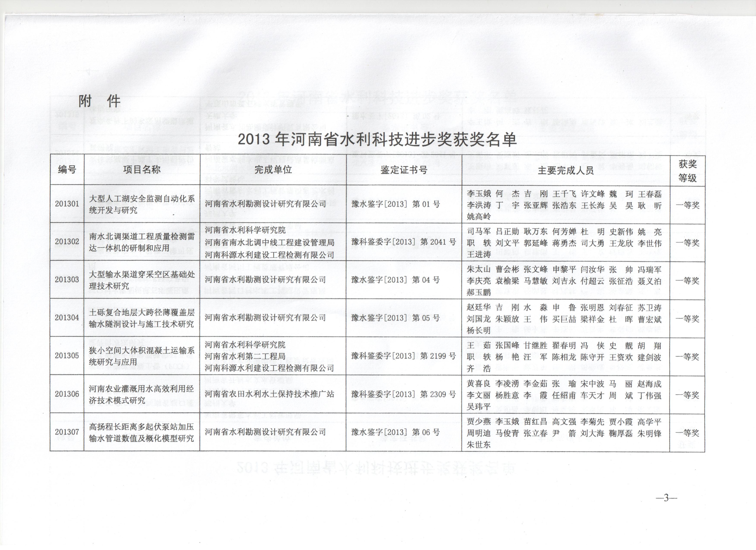This screenshot has height=550, width=756.
Task: Click the '获奖等级' column header
Action: coord(687,171)
